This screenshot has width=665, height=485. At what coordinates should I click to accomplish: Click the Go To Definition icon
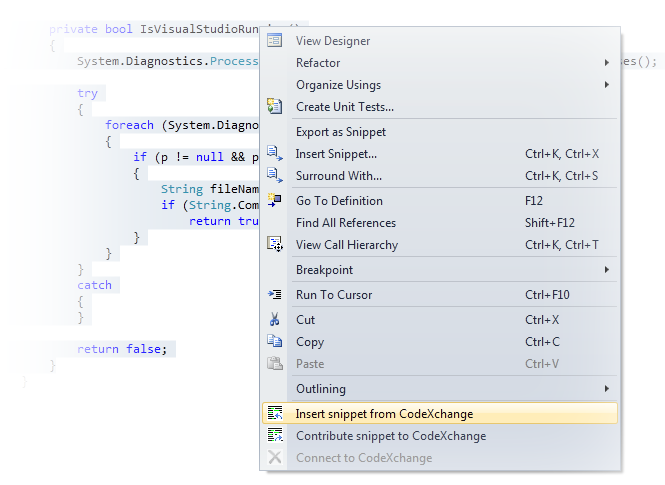click(275, 201)
